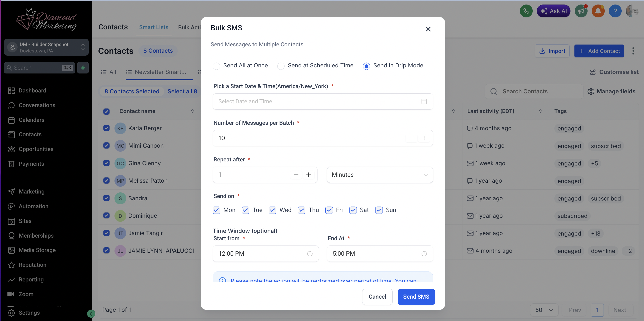Click the green phone dialer icon
Screen dimensions: 644x321
pos(526,11)
